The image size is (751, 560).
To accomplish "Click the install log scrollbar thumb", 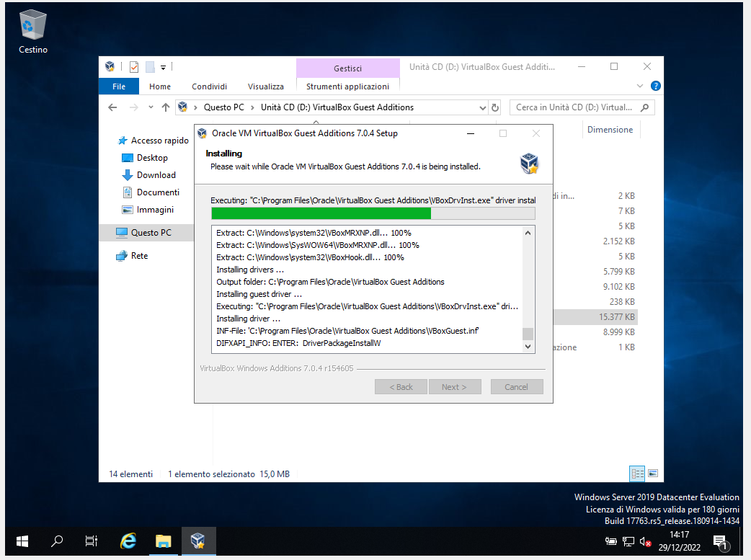I will 528,334.
